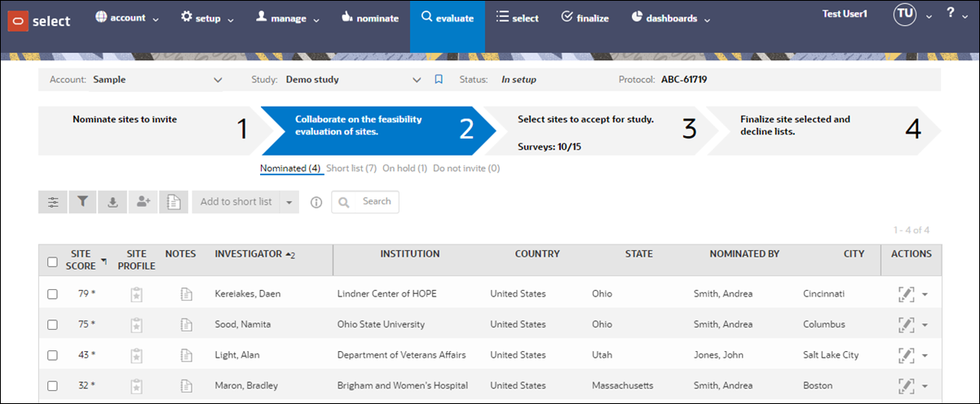Toggle the select-all checkbox in table header
980x404 pixels.
52,262
